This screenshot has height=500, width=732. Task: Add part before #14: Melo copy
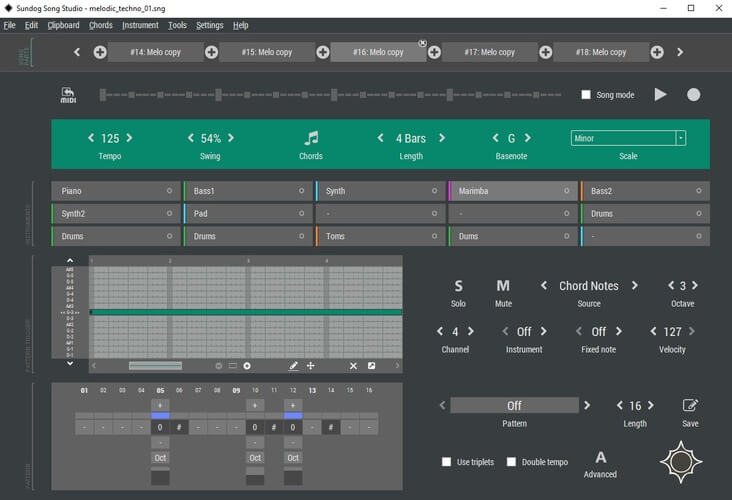(x=99, y=52)
